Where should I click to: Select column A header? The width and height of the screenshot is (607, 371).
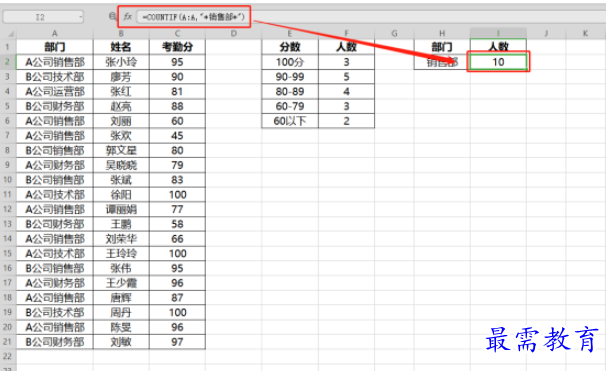click(55, 34)
